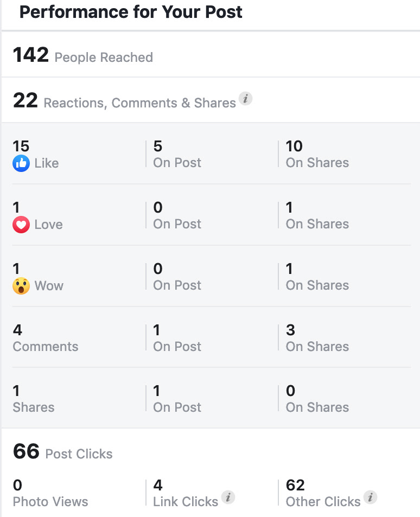Click the Wow reaction label text
The width and height of the screenshot is (420, 517).
pos(49,286)
